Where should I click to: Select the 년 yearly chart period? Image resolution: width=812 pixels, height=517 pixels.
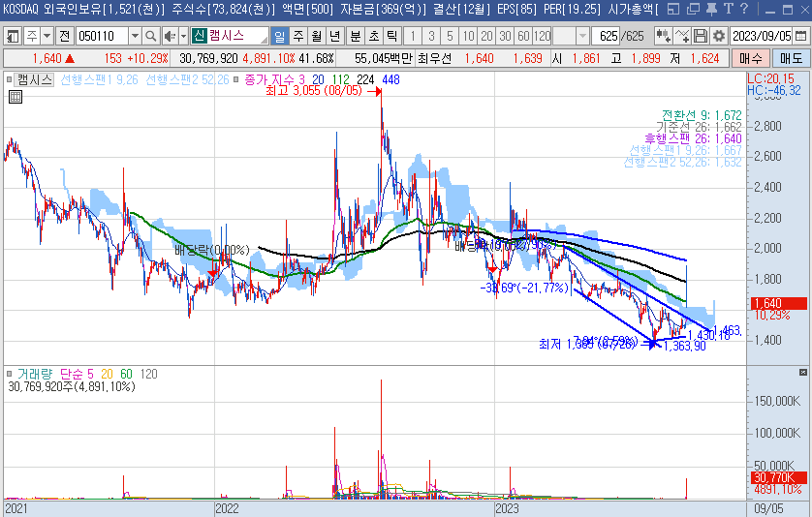pyautogui.click(x=335, y=36)
